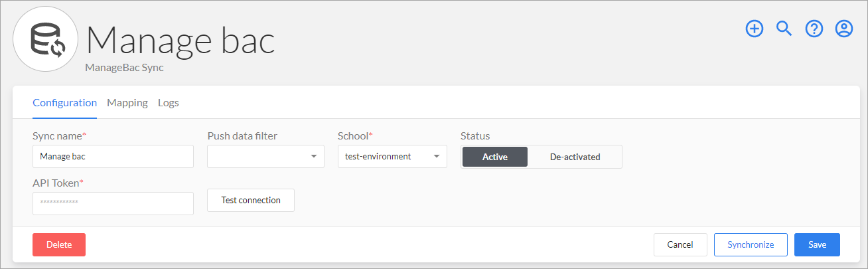Open the School dropdown

(x=392, y=156)
